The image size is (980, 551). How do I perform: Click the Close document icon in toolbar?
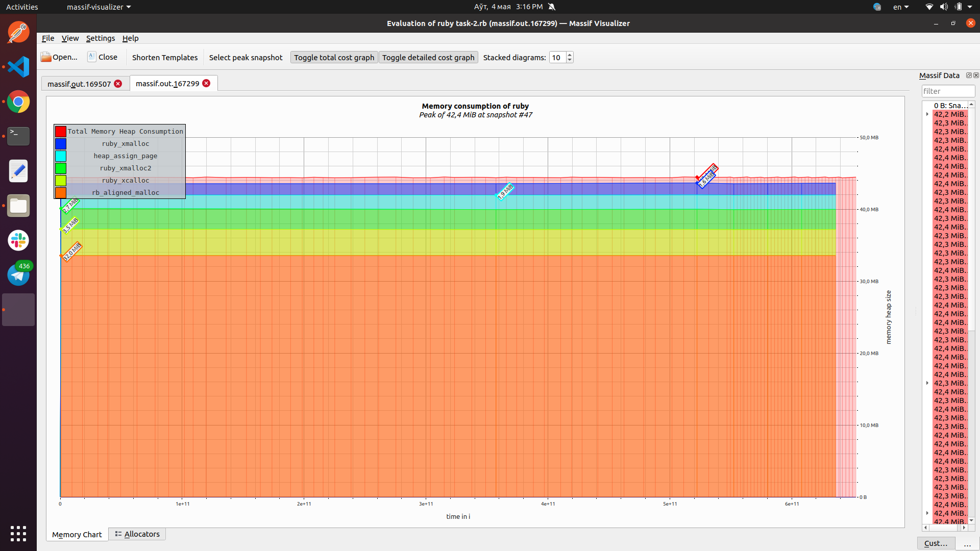click(91, 57)
